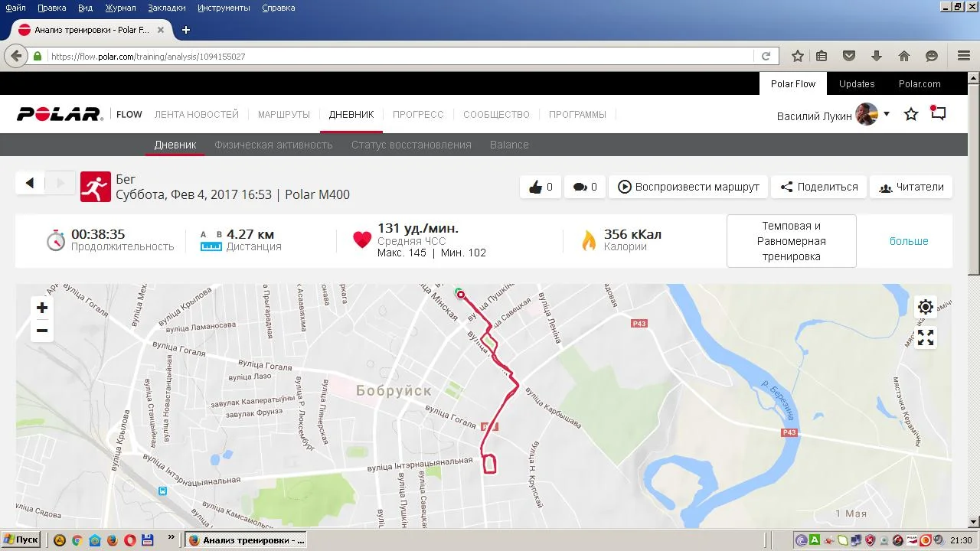
Task: Open the favorites star next to the profile
Action: [x=911, y=114]
